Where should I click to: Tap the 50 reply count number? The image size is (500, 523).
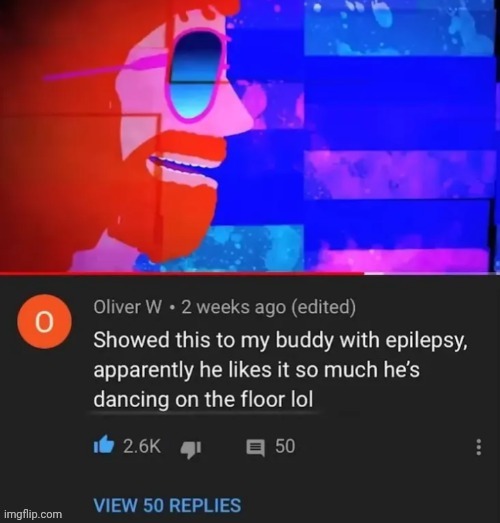[x=285, y=446]
